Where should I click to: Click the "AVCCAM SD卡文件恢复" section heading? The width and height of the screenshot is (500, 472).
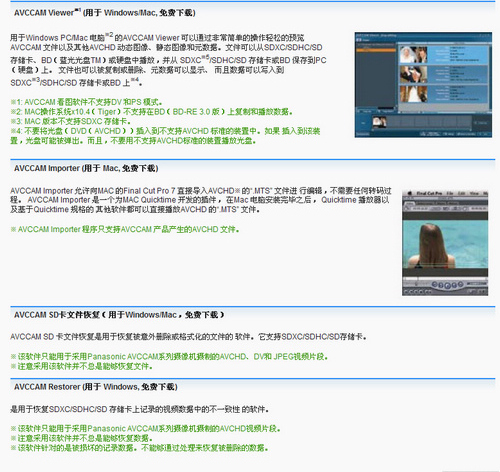[x=119, y=315]
